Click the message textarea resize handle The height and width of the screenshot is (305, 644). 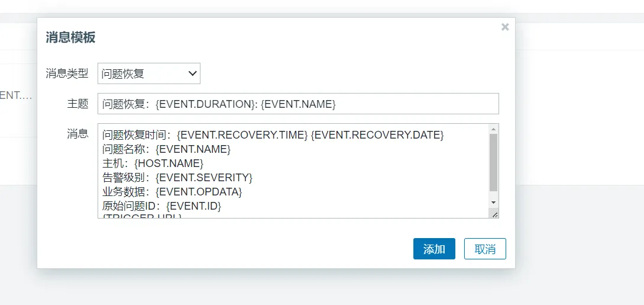tap(495, 214)
